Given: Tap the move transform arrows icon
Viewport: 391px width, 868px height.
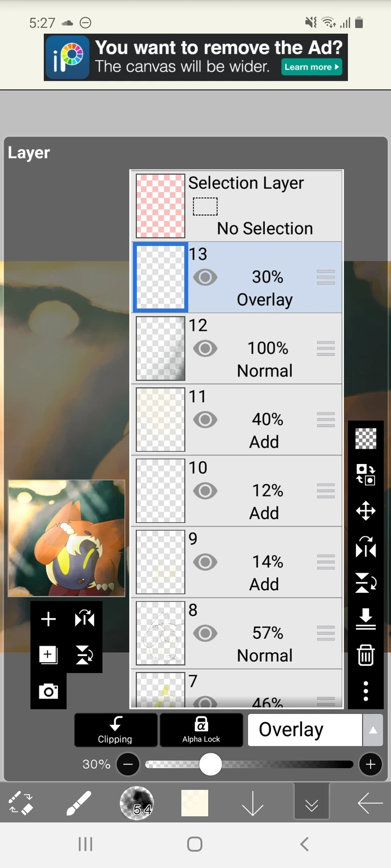Looking at the screenshot, I should [366, 511].
